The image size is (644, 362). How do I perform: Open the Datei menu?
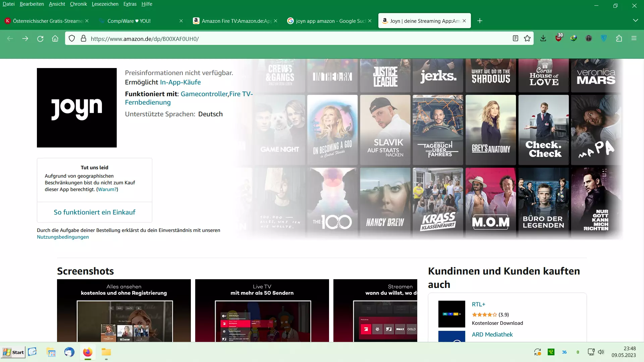click(x=9, y=4)
